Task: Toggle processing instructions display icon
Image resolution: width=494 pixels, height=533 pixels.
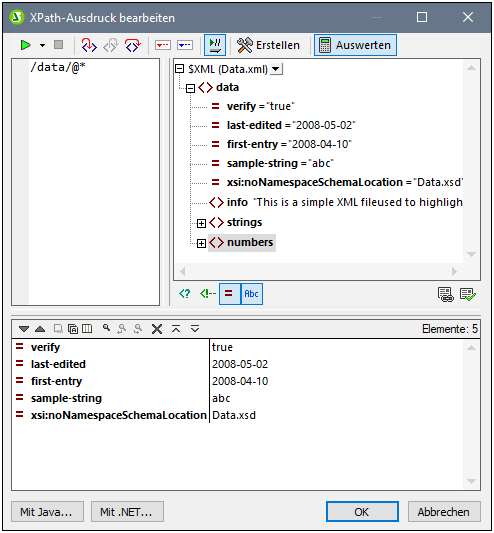Action: [185, 293]
